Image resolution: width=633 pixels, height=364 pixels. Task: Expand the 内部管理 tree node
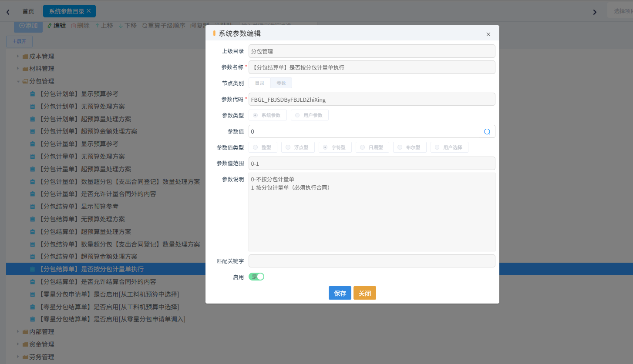(18, 331)
